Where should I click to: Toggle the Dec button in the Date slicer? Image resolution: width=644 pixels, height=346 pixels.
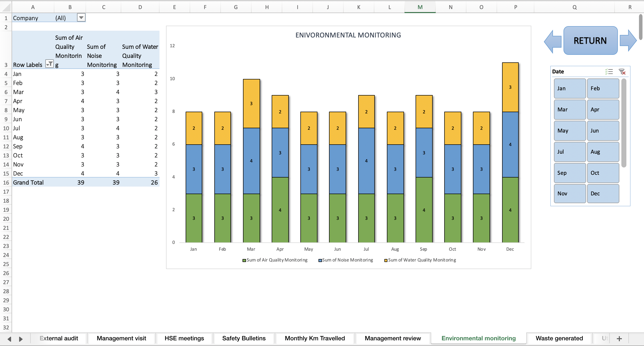[603, 193]
